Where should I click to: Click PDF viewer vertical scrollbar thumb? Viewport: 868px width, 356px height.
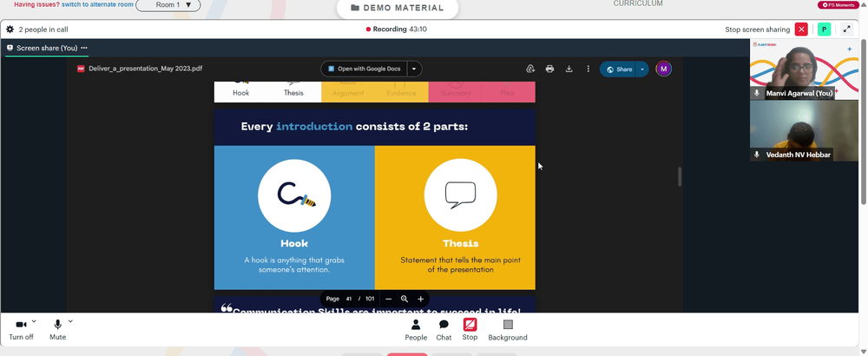coord(680,176)
